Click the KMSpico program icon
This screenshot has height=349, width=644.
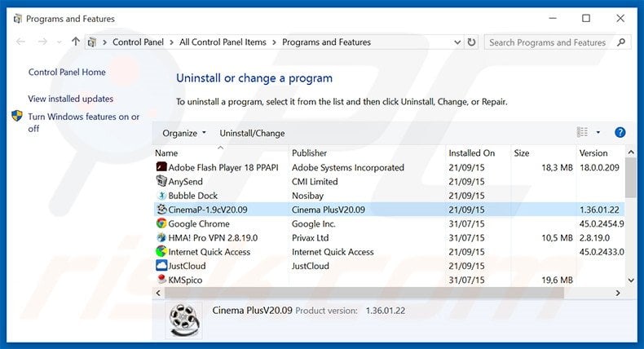[161, 279]
